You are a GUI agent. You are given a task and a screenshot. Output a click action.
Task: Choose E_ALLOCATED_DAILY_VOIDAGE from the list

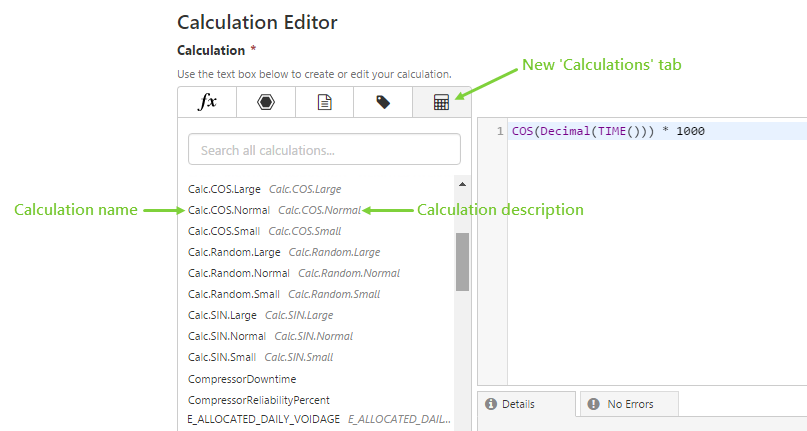(x=264, y=419)
